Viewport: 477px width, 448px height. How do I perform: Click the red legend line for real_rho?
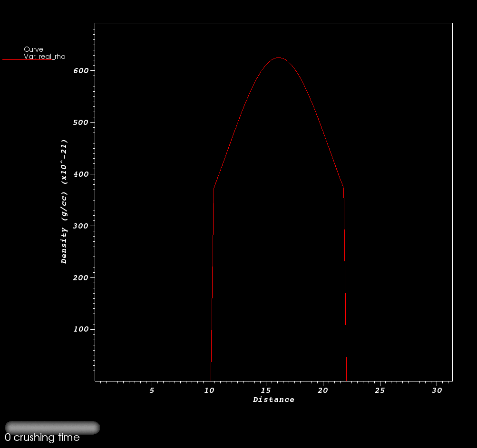[28, 60]
